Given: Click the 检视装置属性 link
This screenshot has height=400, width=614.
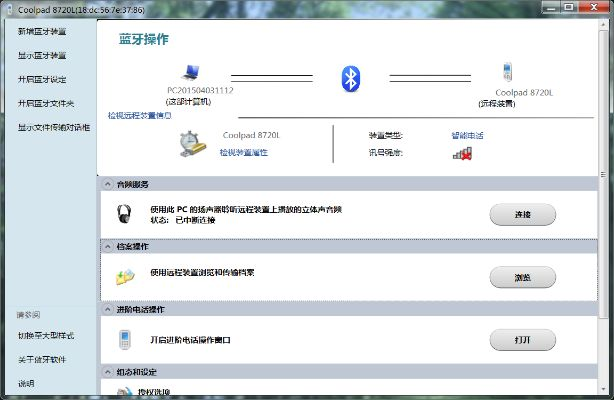Looking at the screenshot, I should click(x=244, y=152).
